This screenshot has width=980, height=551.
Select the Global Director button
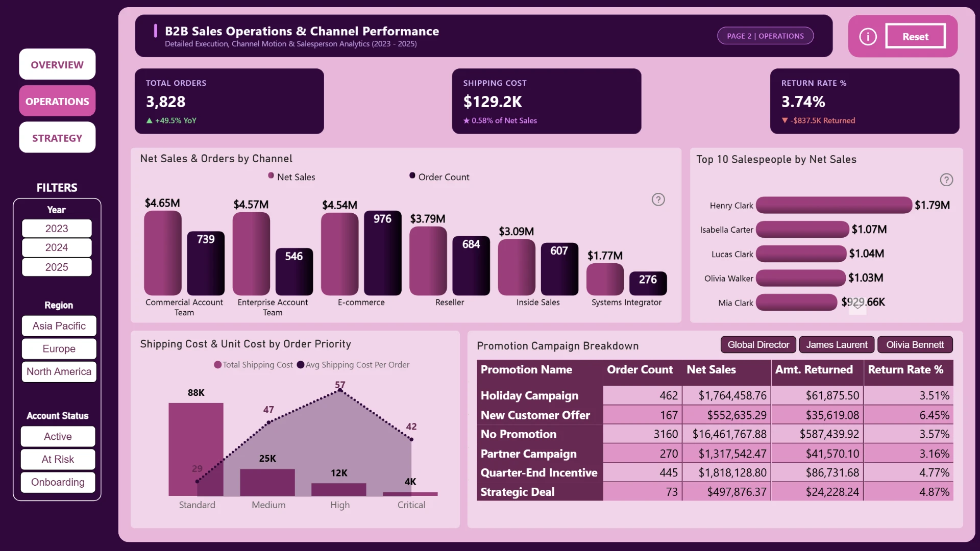coord(758,345)
